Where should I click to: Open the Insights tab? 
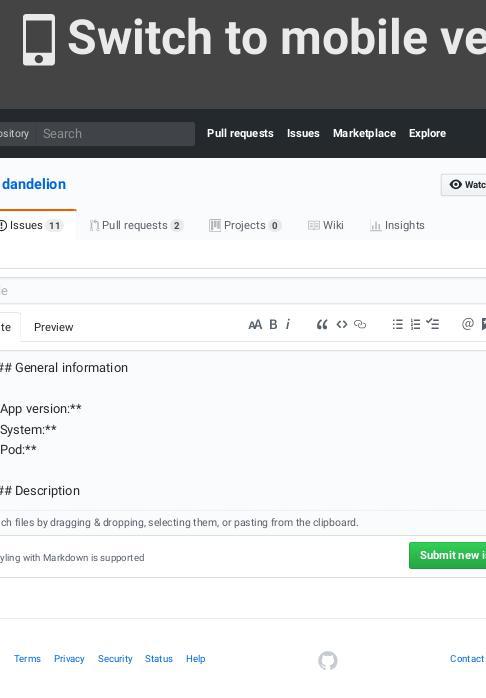[397, 225]
